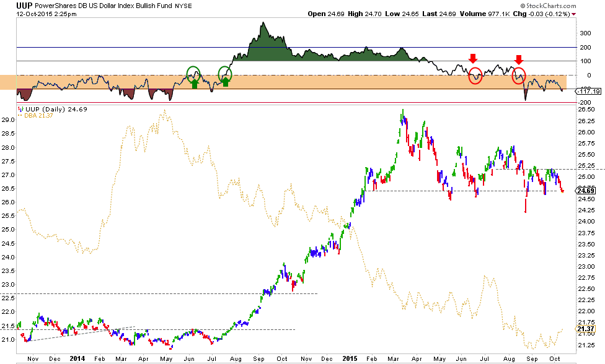Select the Open 24.69 value
Image resolution: width=605 pixels, height=364 pixels.
(326, 14)
